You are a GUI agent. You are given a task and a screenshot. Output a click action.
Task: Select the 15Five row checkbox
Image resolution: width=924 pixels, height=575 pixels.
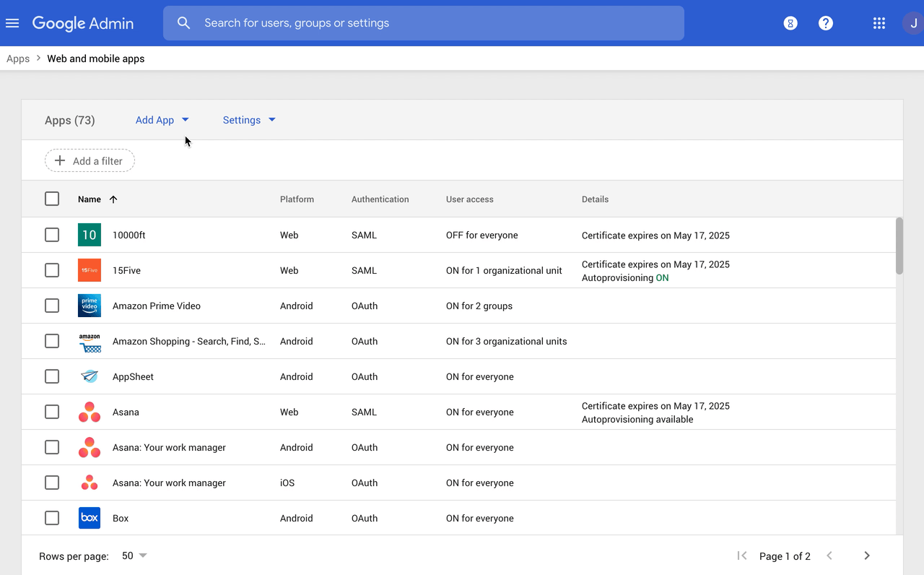pyautogui.click(x=52, y=270)
